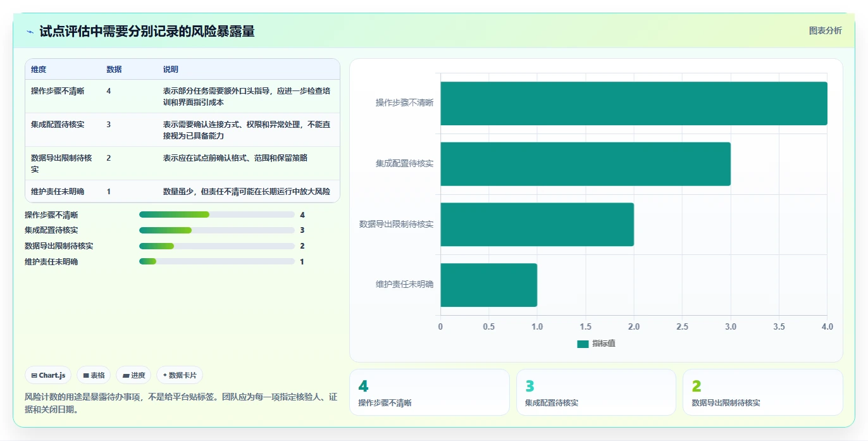Click the 集成配置待核实 chart bar
868x441 pixels.
tap(586, 164)
